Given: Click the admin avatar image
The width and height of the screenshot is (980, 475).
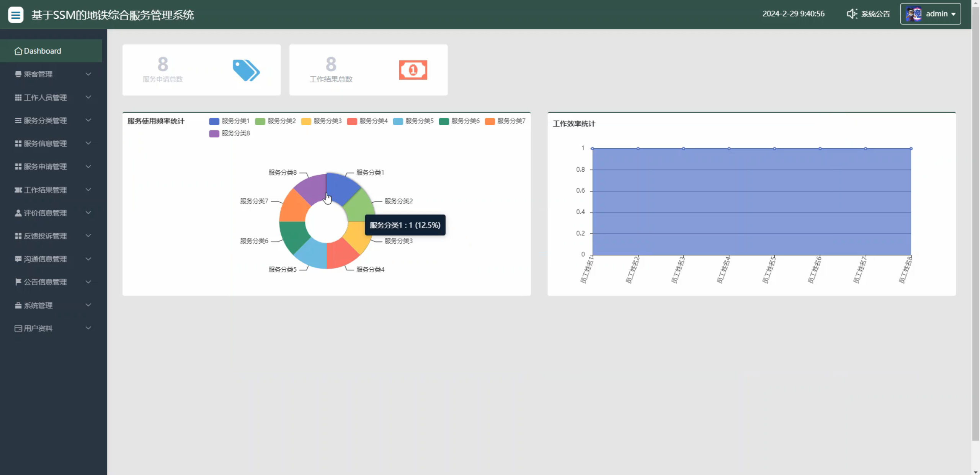Looking at the screenshot, I should pos(913,14).
